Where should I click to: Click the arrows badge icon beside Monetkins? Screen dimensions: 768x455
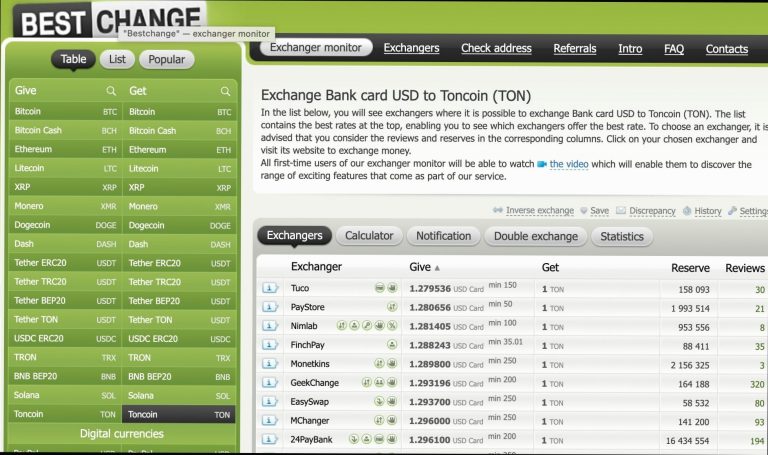click(379, 364)
